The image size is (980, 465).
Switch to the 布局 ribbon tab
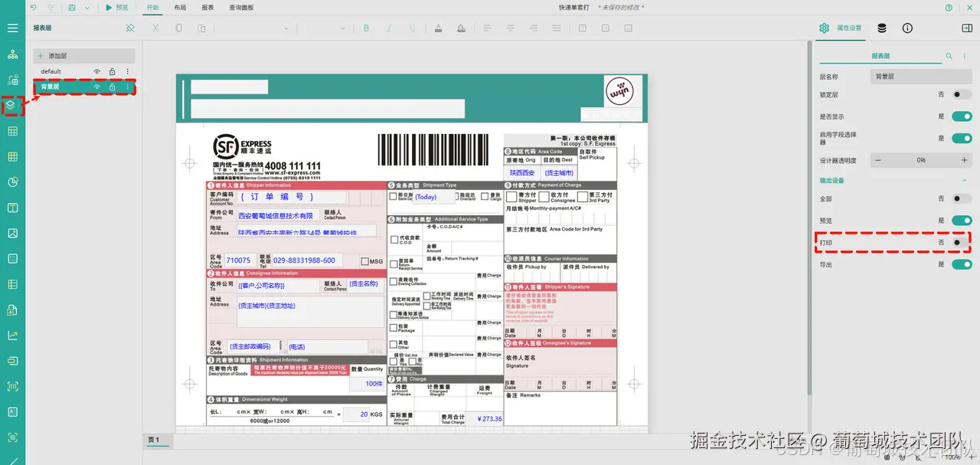[181, 8]
